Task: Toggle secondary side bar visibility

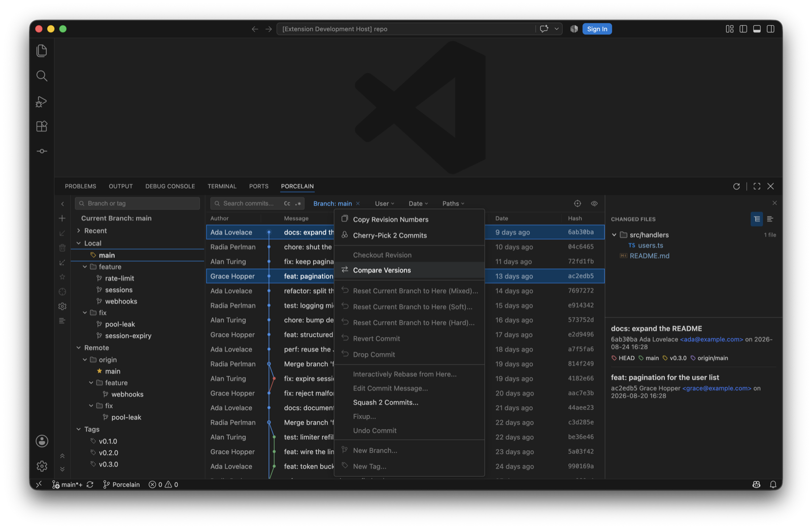Action: (x=770, y=29)
